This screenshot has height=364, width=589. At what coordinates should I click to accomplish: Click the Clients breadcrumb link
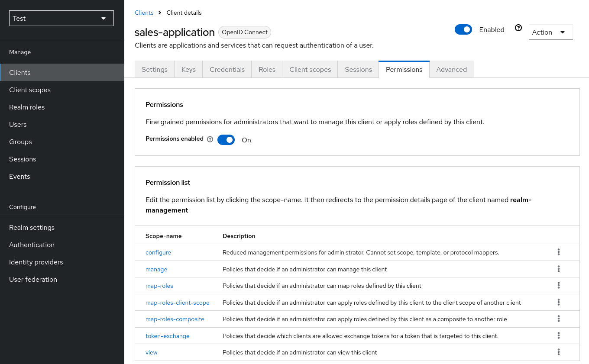click(x=144, y=13)
